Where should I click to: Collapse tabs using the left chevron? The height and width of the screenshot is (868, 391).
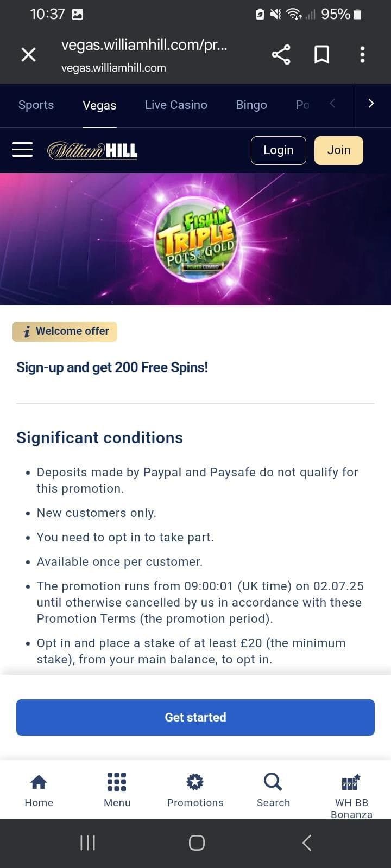332,103
